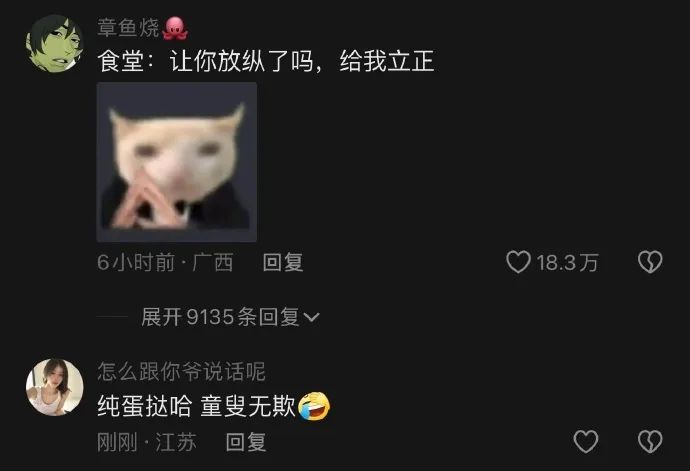The image size is (690, 471).
Task: Open the profile name 怎么跟你爷说话呢
Action: (181, 372)
